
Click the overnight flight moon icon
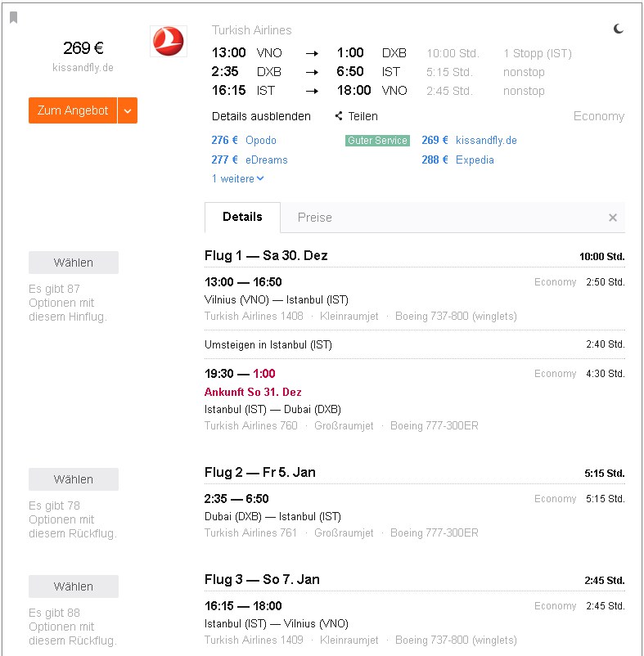coord(619,29)
